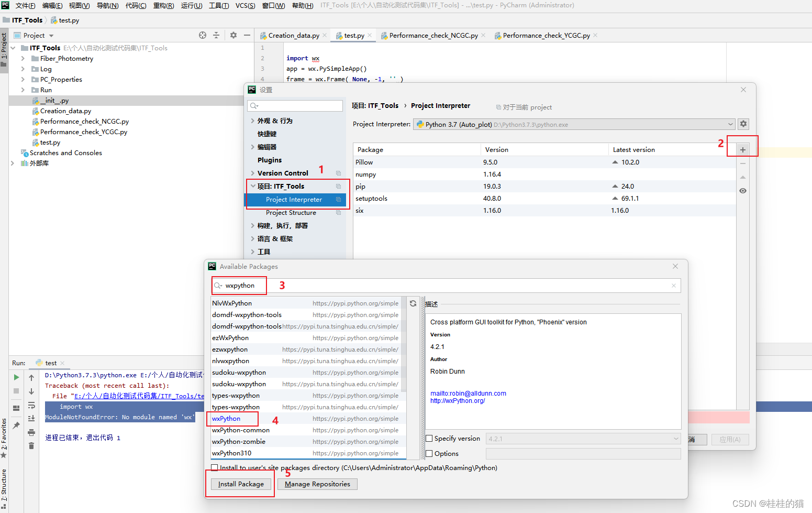Enable the Specify version checkbox

[429, 439]
